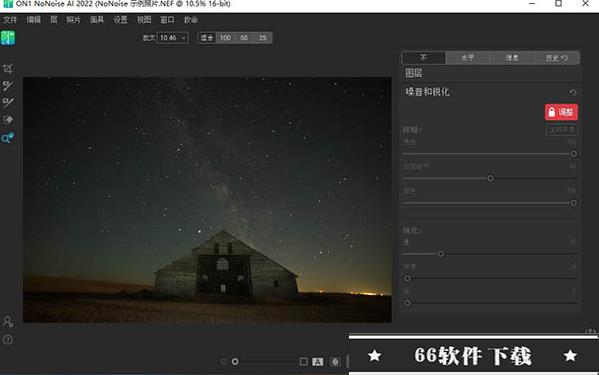
Task: Switch to the 历史 tab in right panel
Action: (557, 58)
